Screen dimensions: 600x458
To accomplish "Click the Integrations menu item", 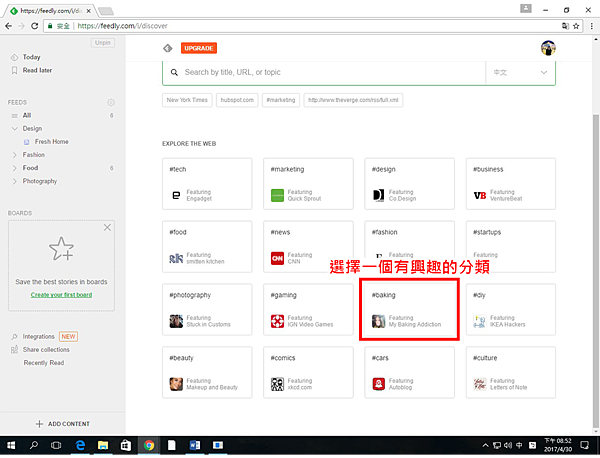I will point(39,337).
